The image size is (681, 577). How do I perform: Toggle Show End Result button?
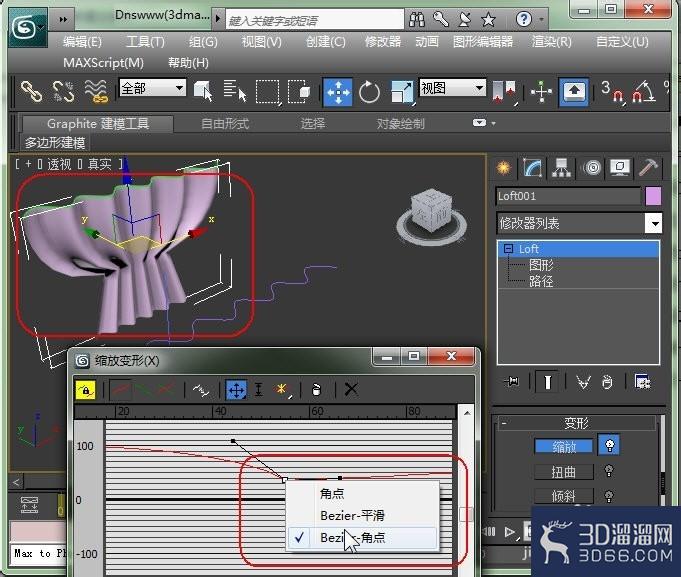(x=548, y=382)
